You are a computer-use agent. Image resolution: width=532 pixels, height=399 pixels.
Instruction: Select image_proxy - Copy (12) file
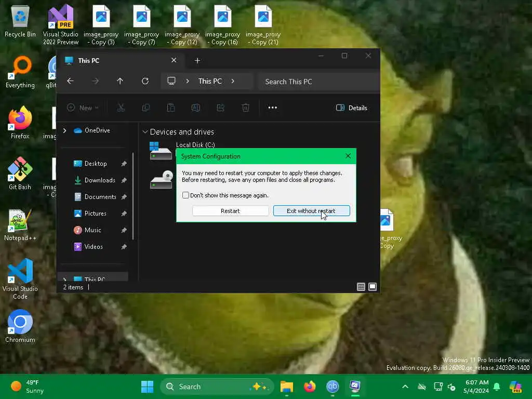click(x=182, y=25)
